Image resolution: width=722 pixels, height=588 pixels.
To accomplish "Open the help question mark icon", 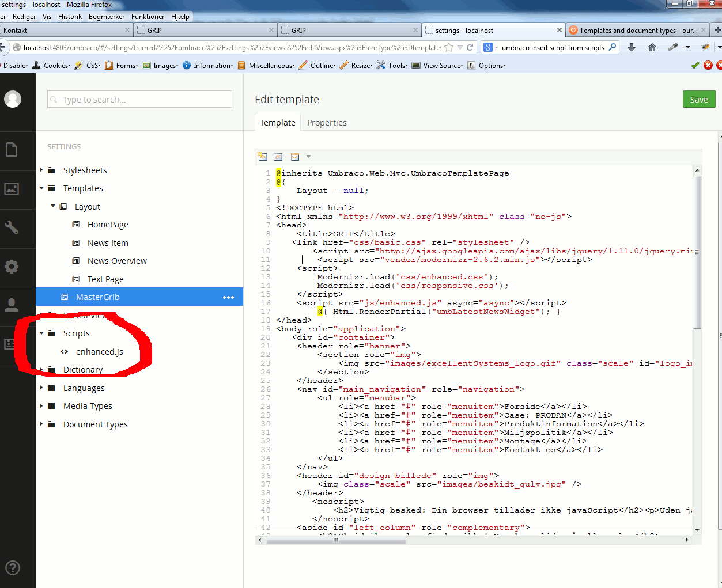I will click(x=13, y=568).
